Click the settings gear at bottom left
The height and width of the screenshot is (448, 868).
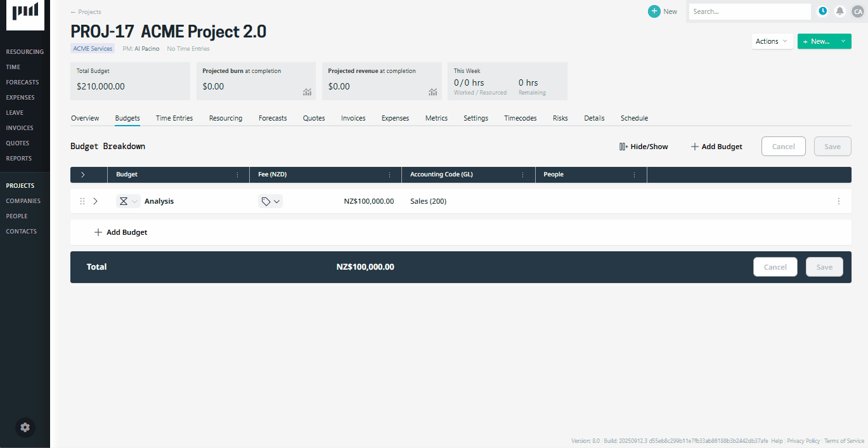25,427
